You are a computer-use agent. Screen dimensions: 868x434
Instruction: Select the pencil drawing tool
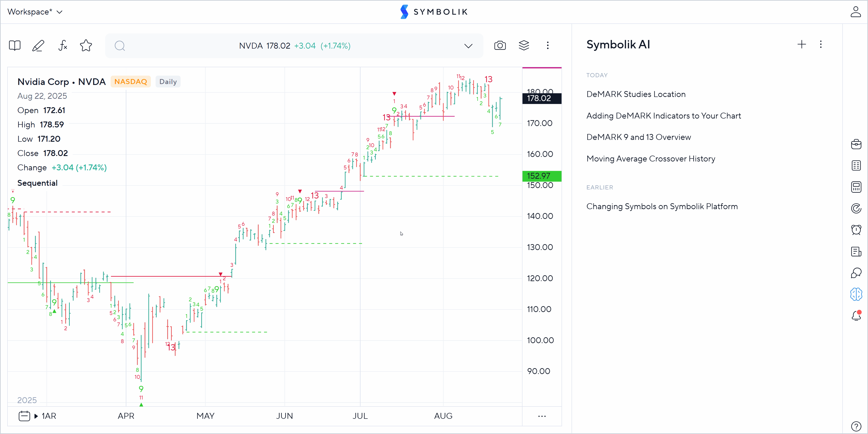[x=38, y=45]
